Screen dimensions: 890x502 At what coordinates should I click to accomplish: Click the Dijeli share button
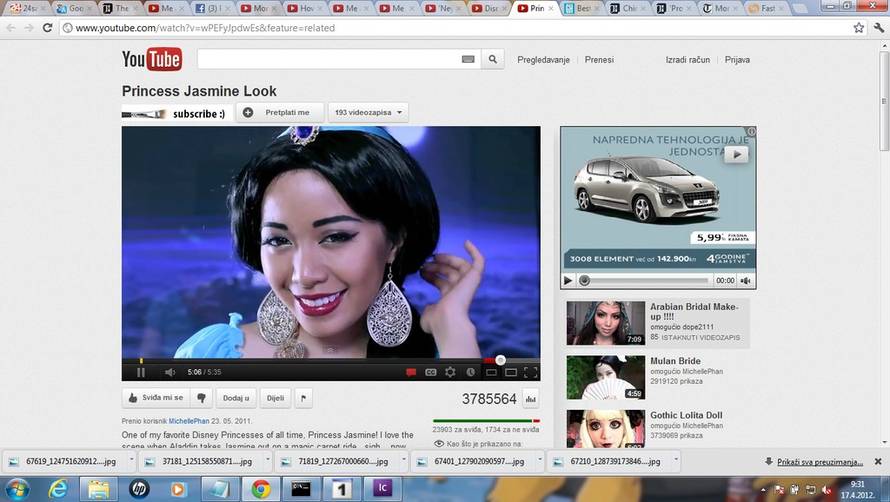275,398
